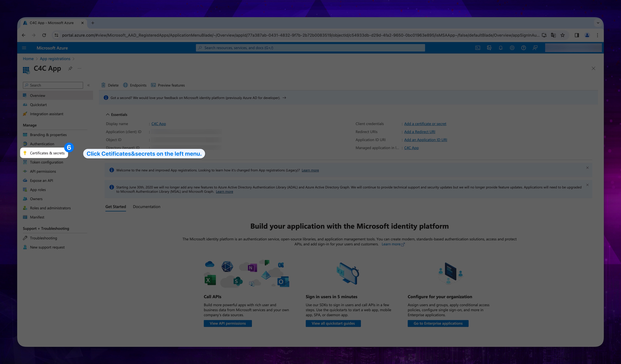Click Home breadcrumb link

pyautogui.click(x=28, y=59)
